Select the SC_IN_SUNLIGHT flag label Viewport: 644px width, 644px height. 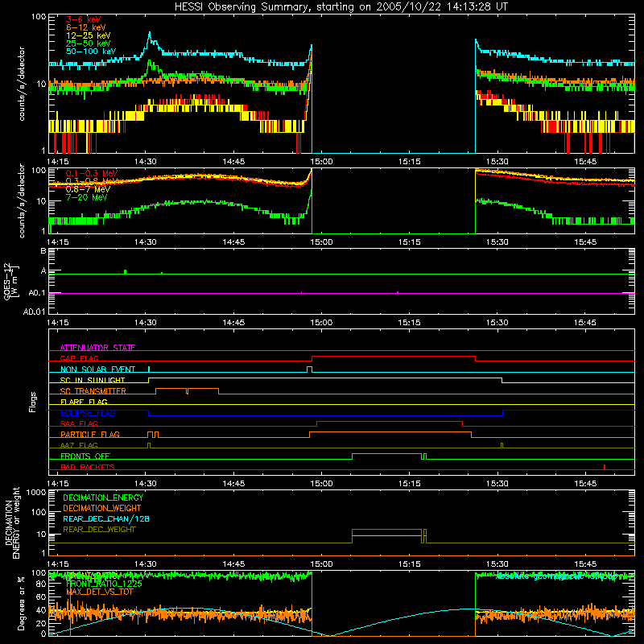pyautogui.click(x=93, y=380)
